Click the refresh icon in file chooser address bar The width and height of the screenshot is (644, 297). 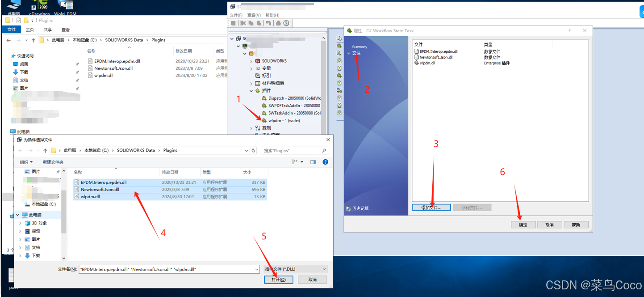tap(253, 151)
